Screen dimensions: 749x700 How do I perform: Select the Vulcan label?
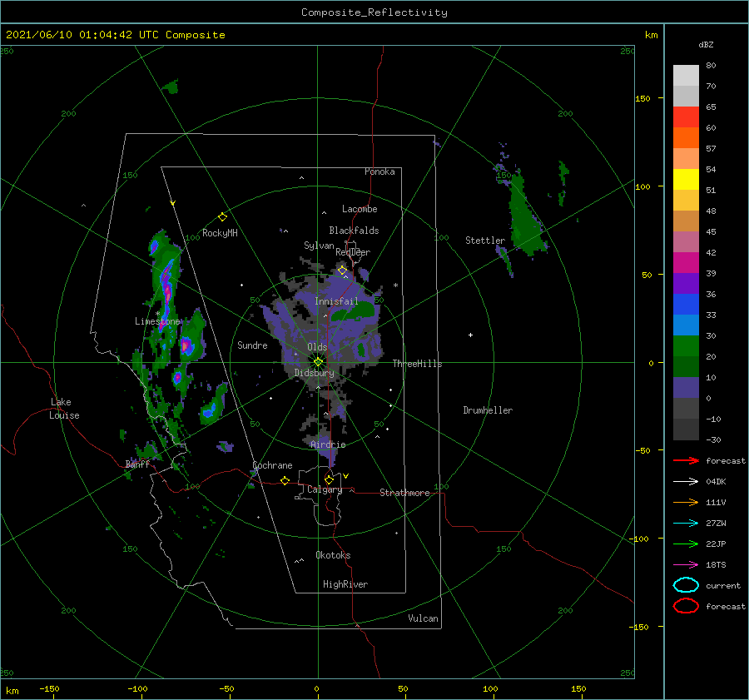pyautogui.click(x=423, y=618)
